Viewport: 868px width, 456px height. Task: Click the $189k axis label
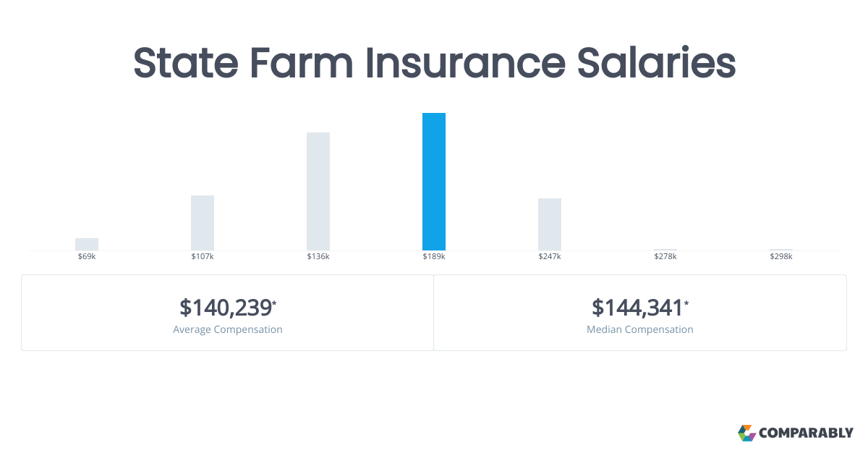pyautogui.click(x=434, y=257)
